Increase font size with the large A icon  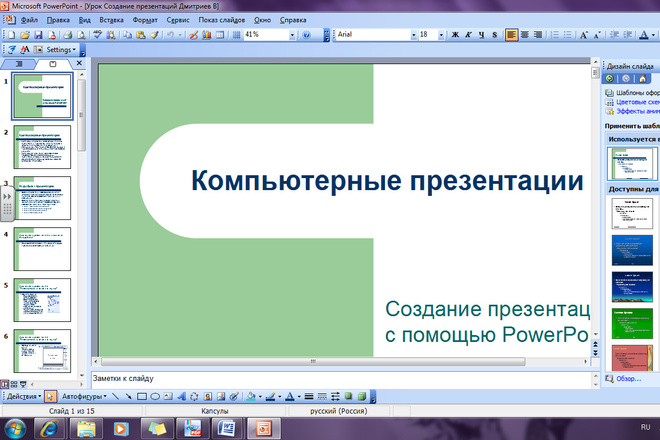[583, 35]
